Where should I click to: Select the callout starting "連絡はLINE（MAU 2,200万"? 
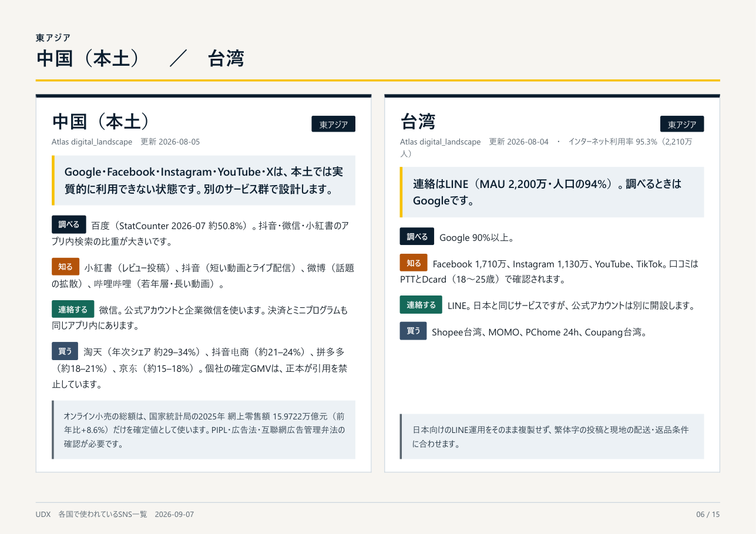pos(552,192)
